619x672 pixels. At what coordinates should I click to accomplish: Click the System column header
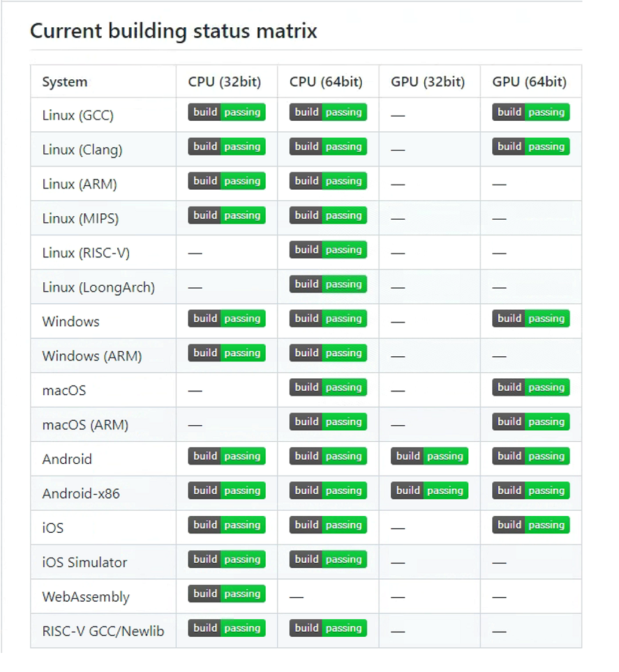64,82
